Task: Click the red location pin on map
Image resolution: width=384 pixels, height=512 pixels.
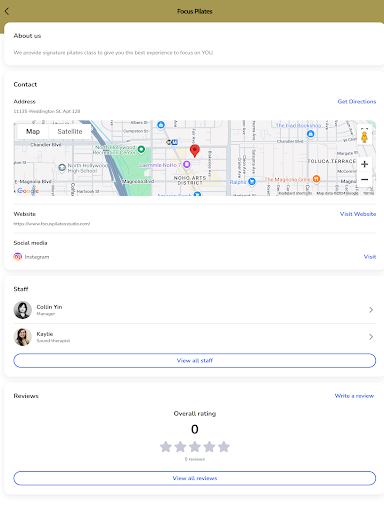Action: (x=195, y=151)
